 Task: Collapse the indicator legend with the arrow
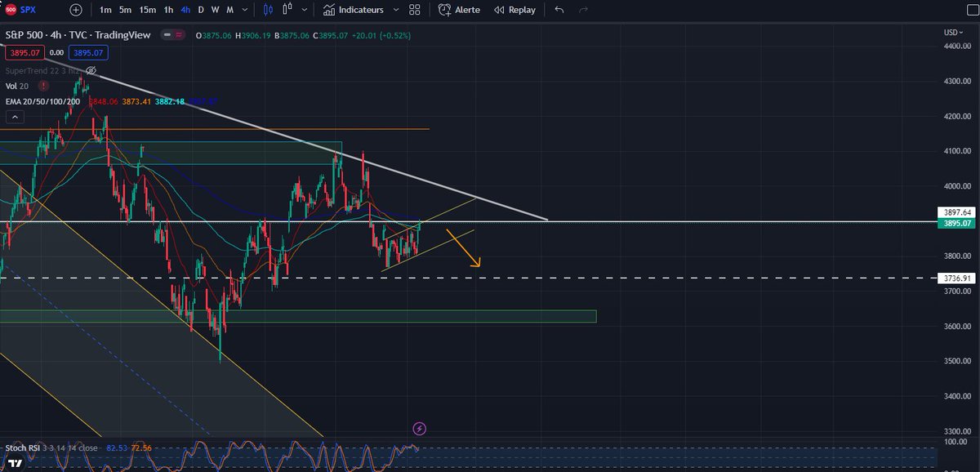coord(15,116)
